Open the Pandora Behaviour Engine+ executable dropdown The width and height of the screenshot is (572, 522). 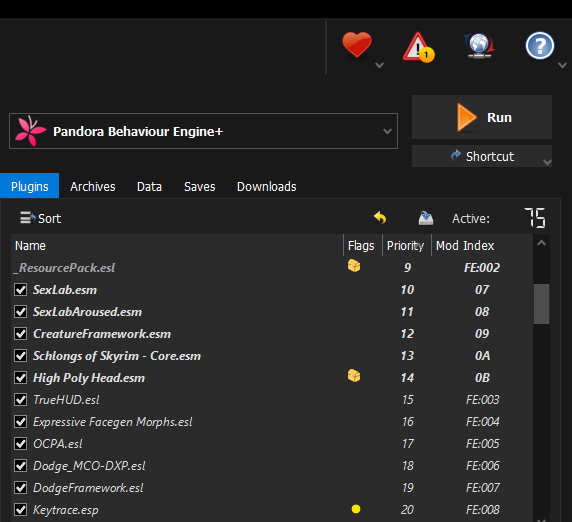387,131
